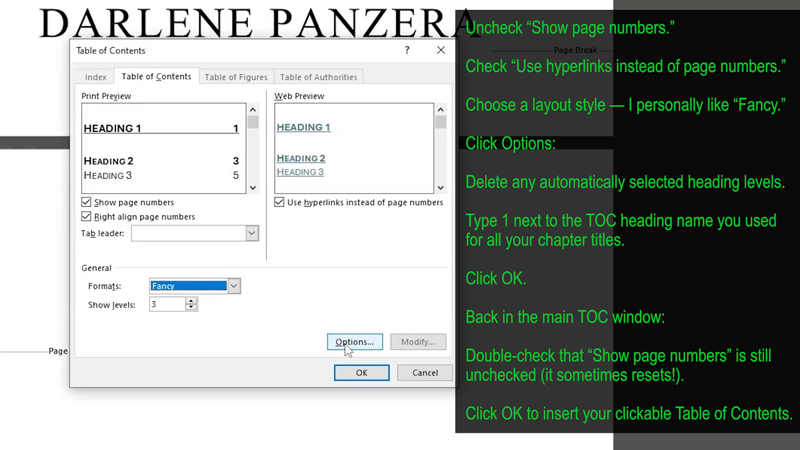The height and width of the screenshot is (450, 800).
Task: Click Print Preview scroll down arrow
Action: [253, 188]
